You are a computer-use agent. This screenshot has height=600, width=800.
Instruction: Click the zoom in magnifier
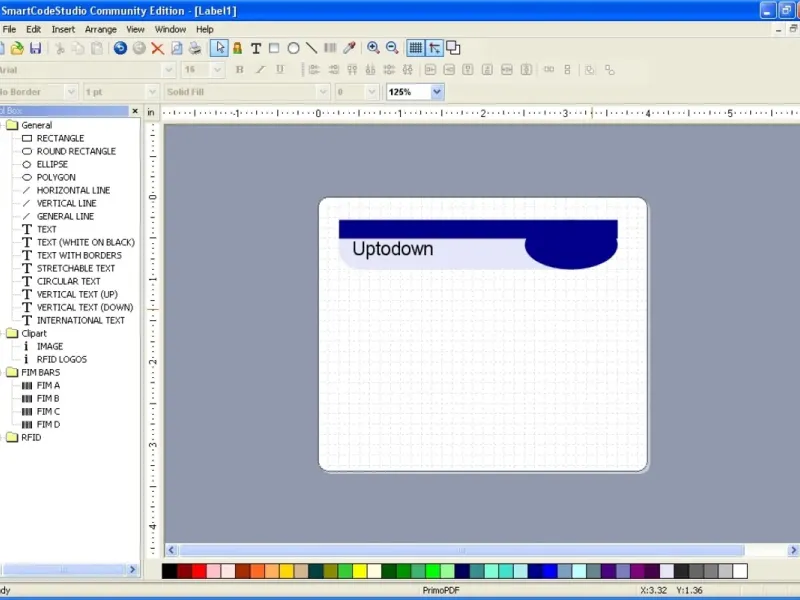pos(373,48)
